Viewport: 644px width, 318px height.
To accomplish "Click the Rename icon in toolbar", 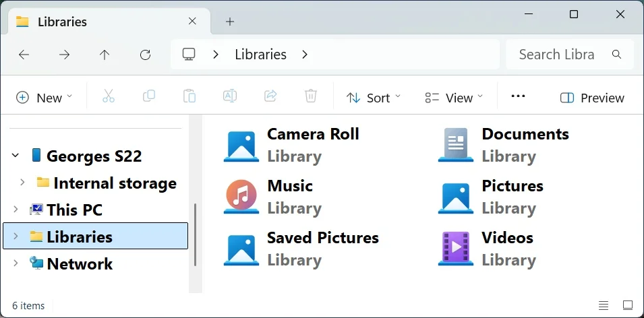I will [x=229, y=97].
